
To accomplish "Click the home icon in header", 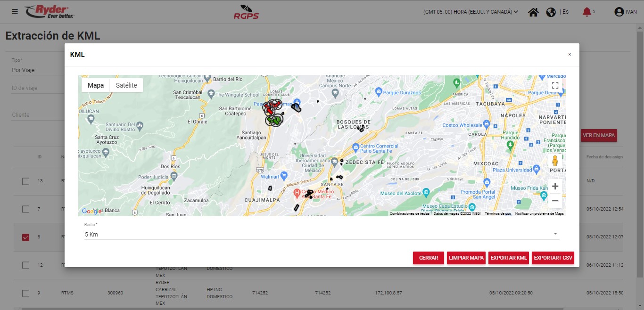I will point(533,12).
